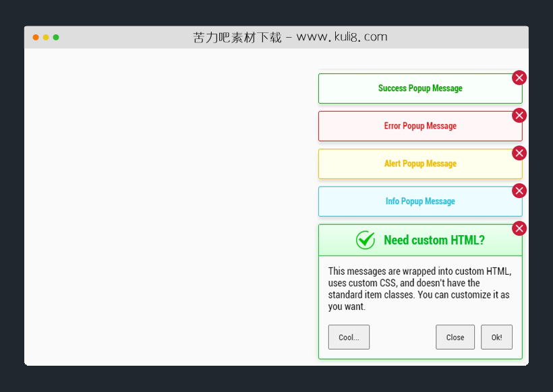Select the Success Popup Message box
553x392 pixels.
[420, 89]
